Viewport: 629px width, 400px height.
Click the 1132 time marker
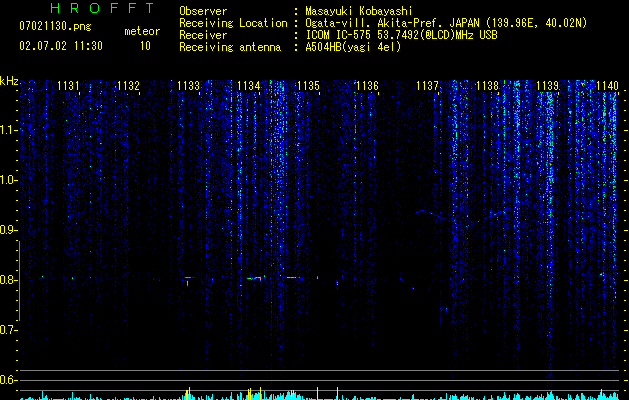128,85
